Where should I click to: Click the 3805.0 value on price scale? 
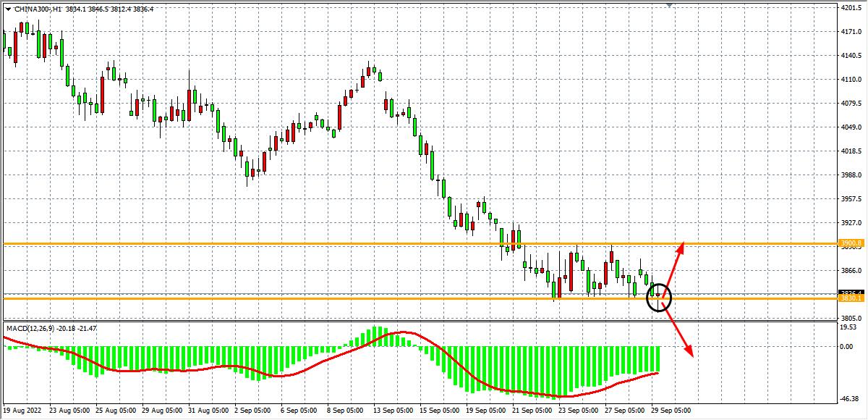[850, 319]
